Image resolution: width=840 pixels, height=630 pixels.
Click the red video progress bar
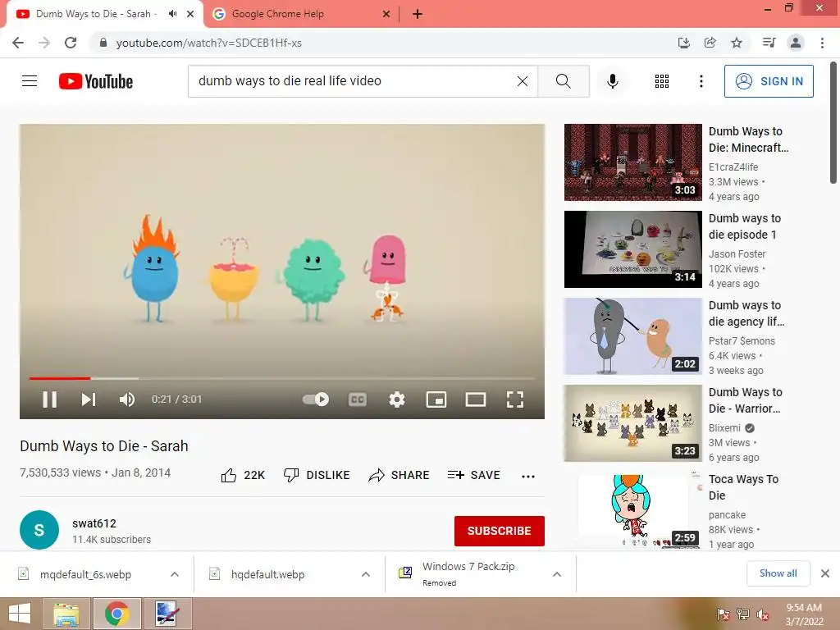point(59,378)
